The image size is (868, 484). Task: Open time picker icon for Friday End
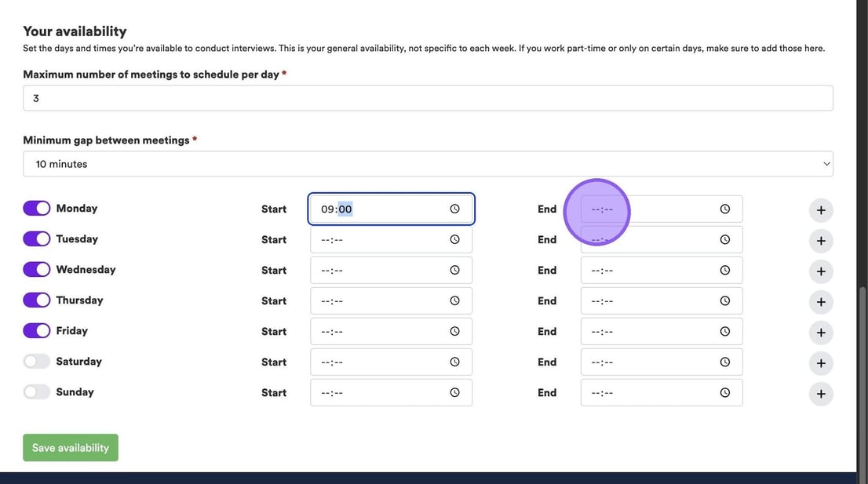pos(724,331)
